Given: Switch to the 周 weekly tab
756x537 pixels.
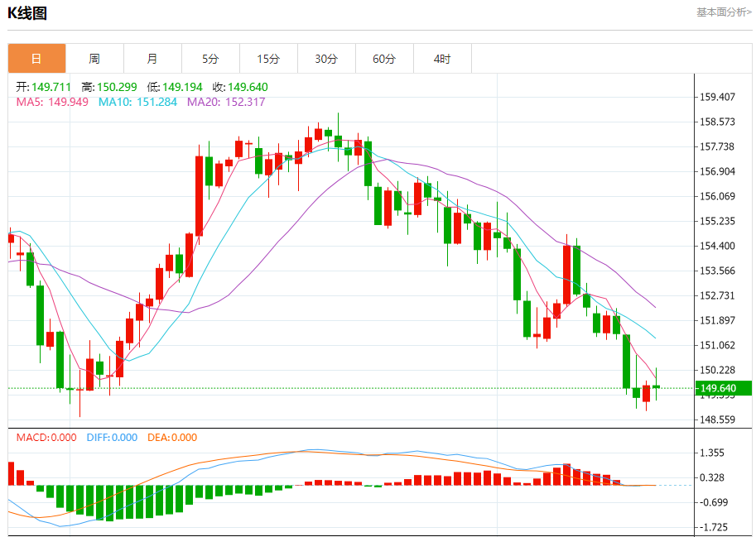Looking at the screenshot, I should [x=94, y=59].
